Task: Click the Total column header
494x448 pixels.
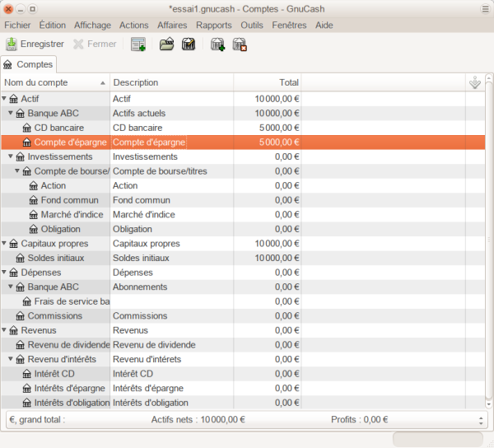Action: [x=268, y=82]
